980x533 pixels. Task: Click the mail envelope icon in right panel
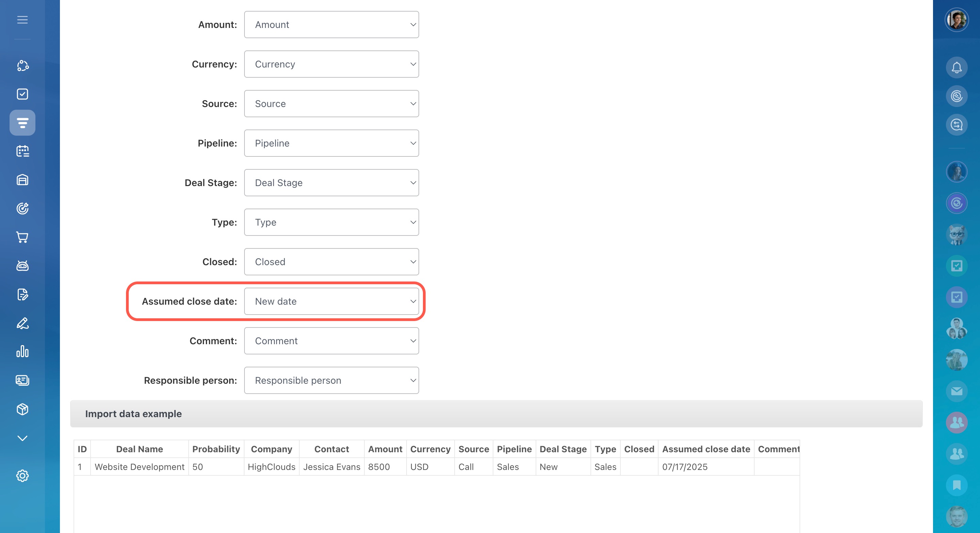957,391
